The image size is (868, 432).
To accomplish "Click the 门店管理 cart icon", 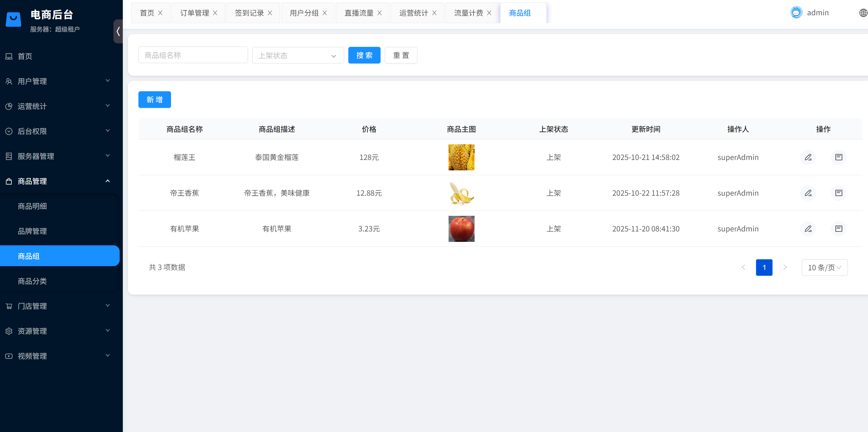I will click(9, 306).
